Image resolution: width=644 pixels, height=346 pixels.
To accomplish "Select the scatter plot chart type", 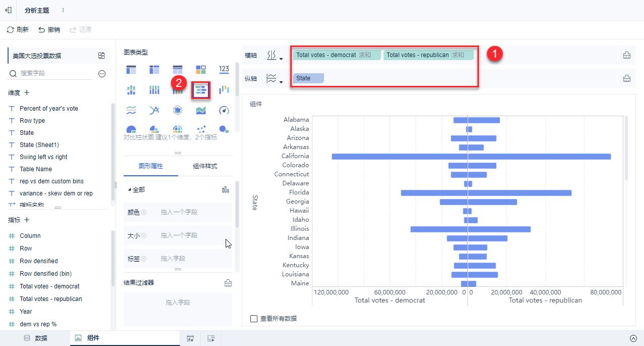I will 201,129.
